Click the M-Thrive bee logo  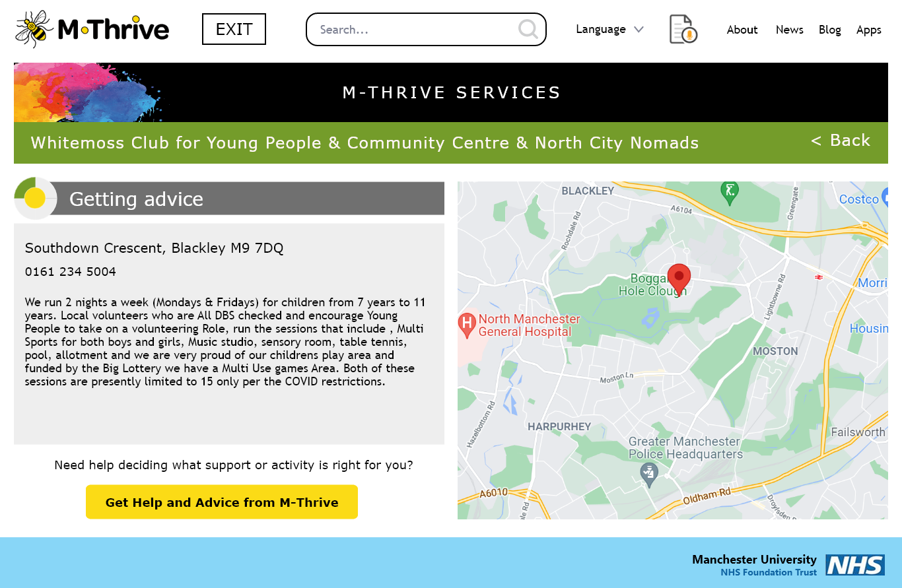[x=92, y=29]
